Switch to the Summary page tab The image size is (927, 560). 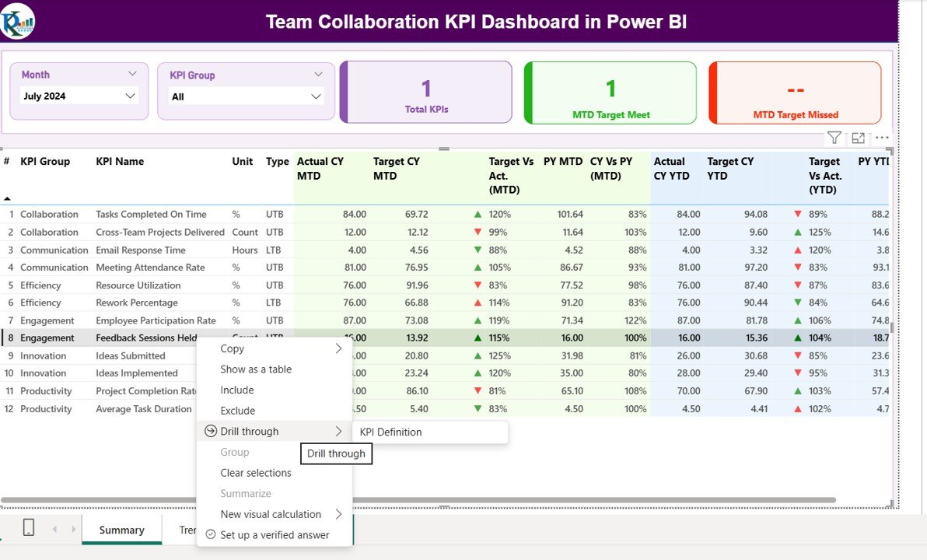[x=121, y=530]
